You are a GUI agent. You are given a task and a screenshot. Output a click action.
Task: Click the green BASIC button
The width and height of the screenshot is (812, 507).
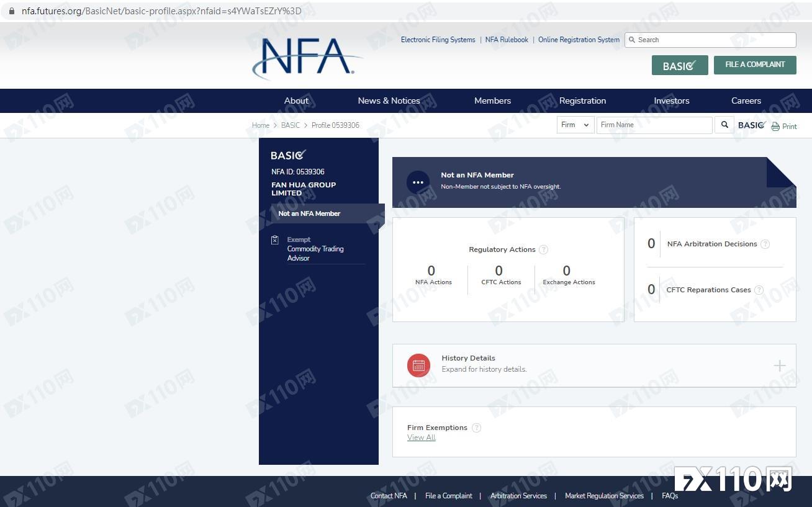pos(680,65)
